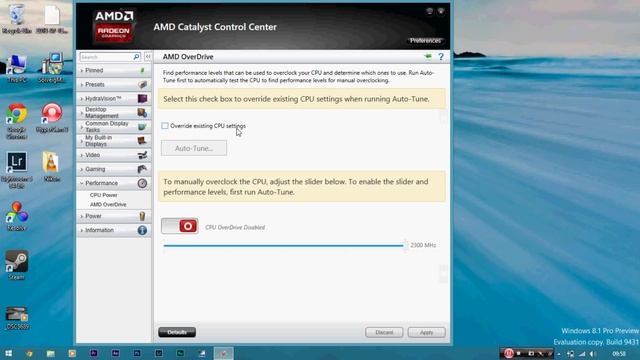Click the HydraVision purple icon

pos(142,98)
